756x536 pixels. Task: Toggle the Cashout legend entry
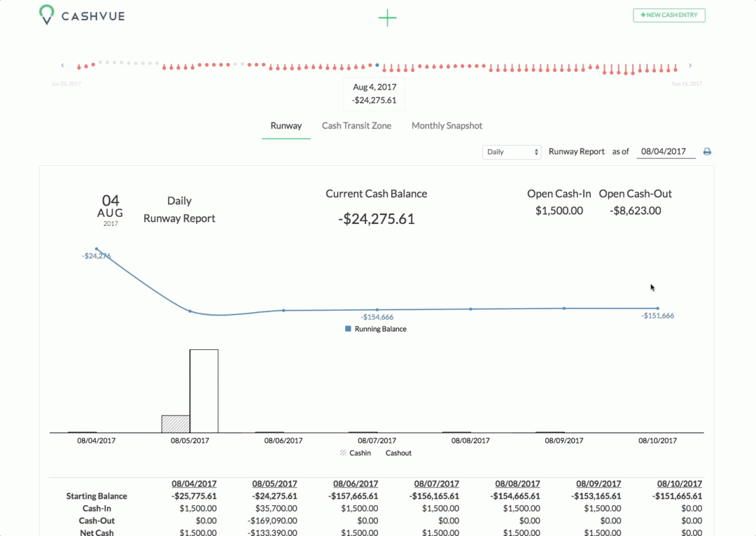[398, 453]
